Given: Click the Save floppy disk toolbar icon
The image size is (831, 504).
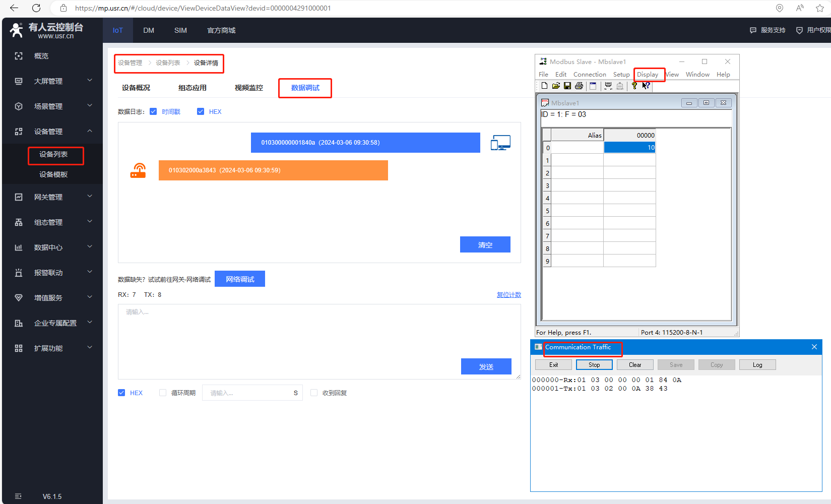Looking at the screenshot, I should coord(567,86).
